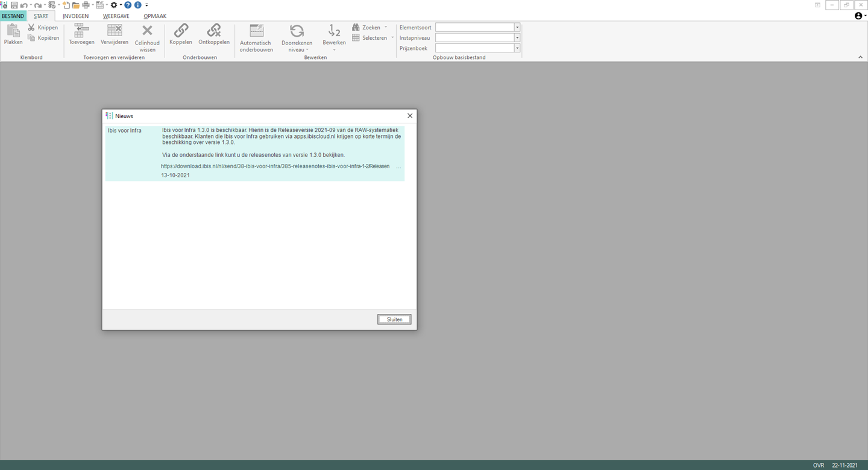The width and height of the screenshot is (868, 470).
Task: Click in the Elementsoort input field
Action: [474, 28]
